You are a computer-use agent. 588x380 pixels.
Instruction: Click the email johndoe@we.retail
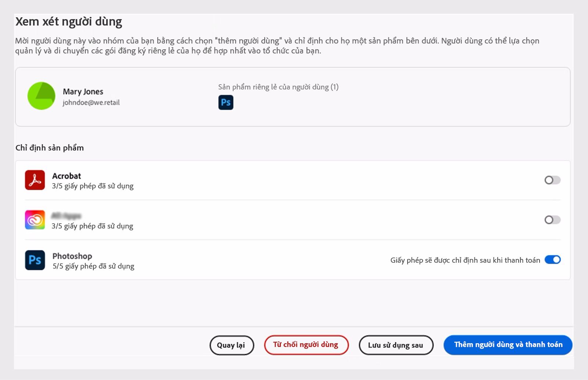pyautogui.click(x=91, y=103)
